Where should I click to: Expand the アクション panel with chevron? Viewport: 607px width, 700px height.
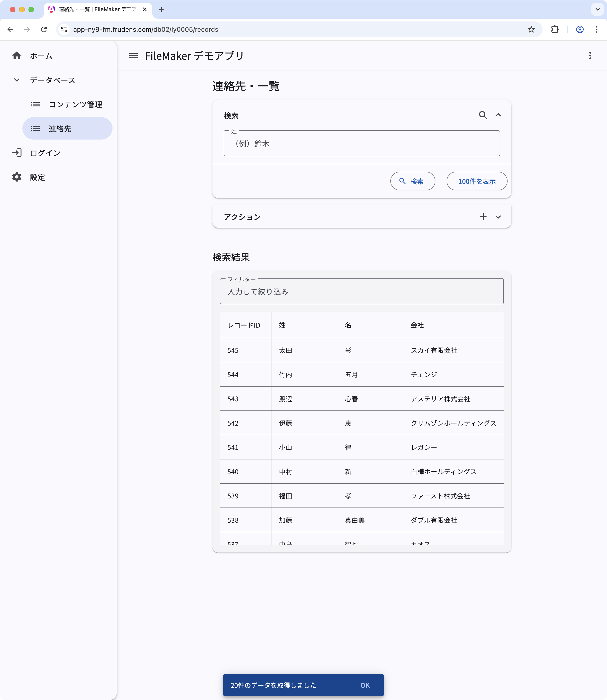pos(498,217)
